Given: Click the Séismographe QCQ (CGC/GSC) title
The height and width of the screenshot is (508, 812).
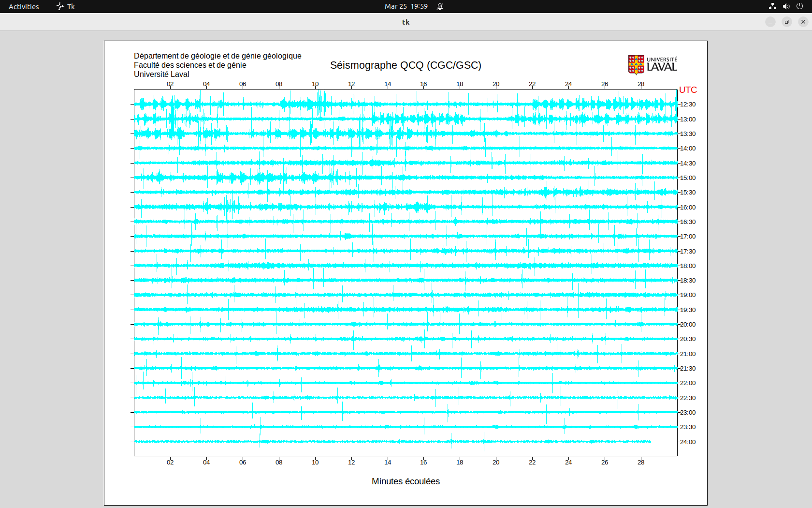Looking at the screenshot, I should coord(406,65).
